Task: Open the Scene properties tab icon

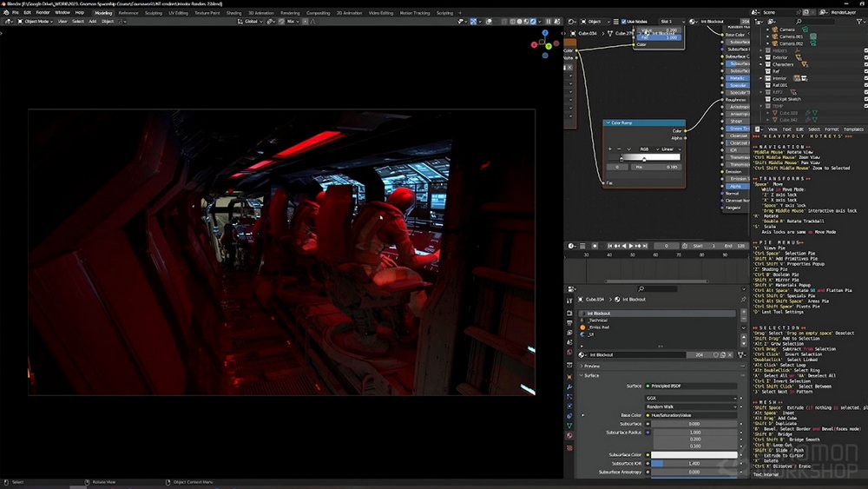Action: point(569,342)
